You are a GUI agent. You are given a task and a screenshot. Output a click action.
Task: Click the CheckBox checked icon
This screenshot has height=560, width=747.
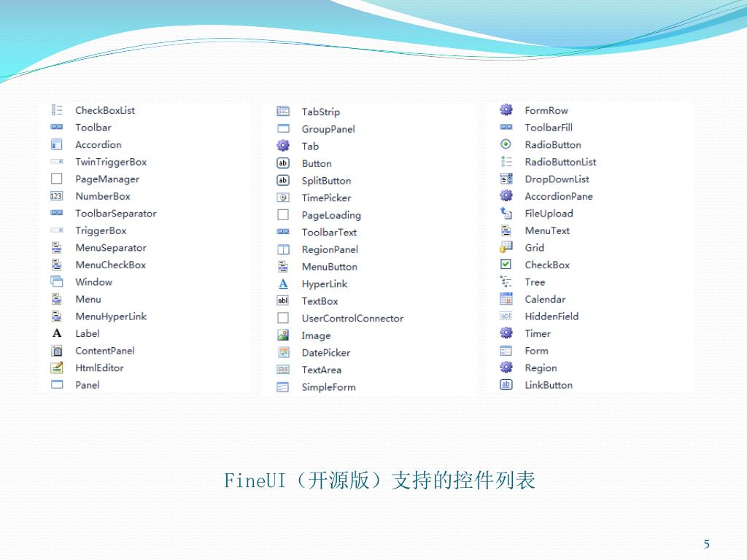[x=506, y=264]
